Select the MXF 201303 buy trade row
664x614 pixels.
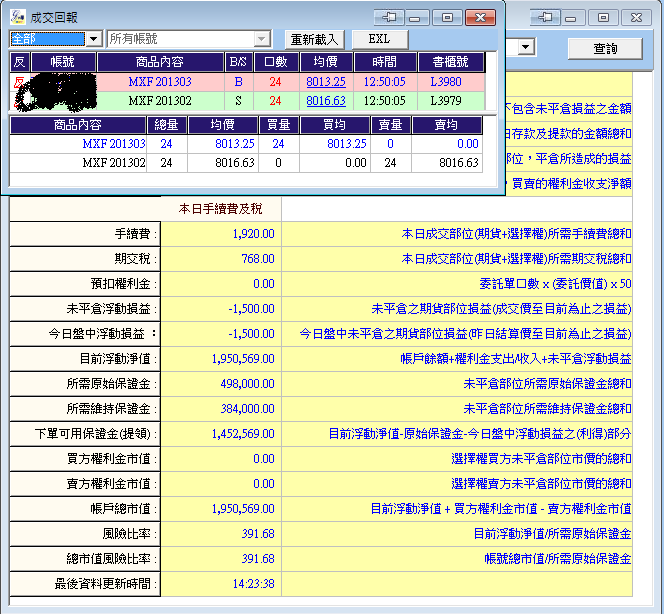247,82
